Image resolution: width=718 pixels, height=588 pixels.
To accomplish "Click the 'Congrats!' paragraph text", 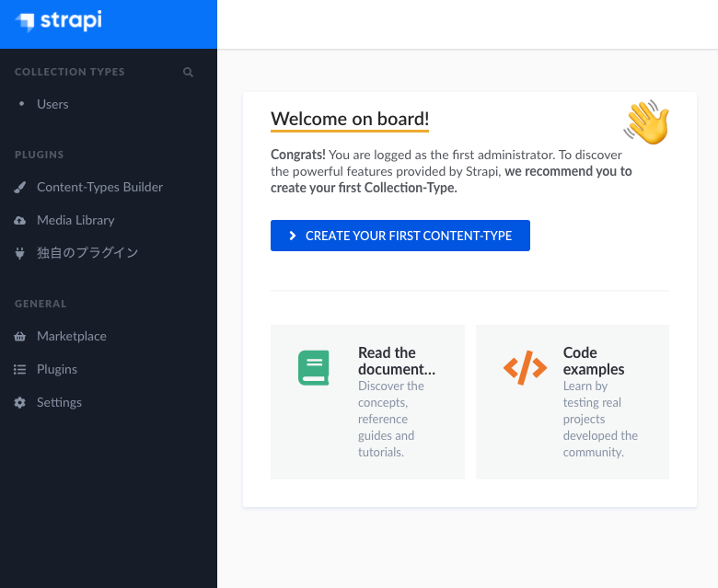I will [x=451, y=171].
